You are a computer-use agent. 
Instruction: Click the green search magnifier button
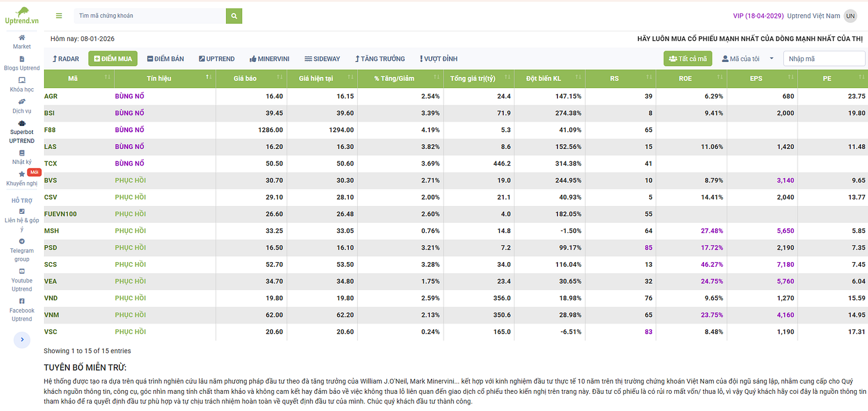[x=234, y=16]
